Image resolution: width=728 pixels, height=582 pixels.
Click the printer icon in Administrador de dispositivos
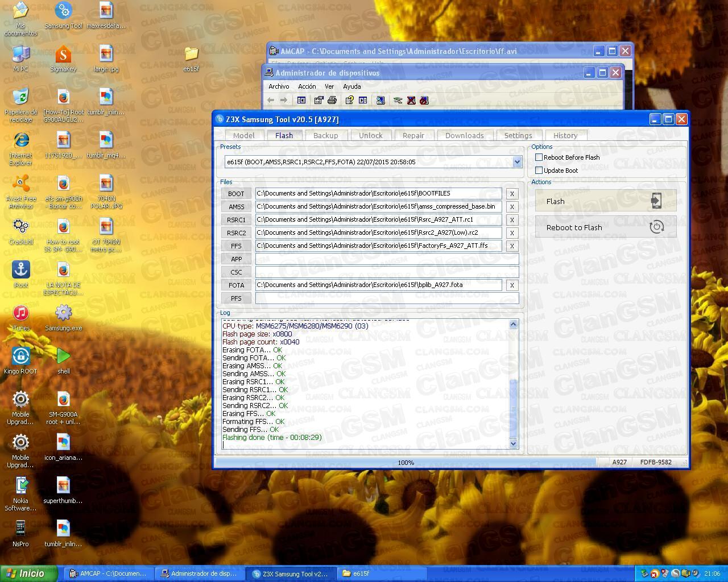pyautogui.click(x=332, y=100)
